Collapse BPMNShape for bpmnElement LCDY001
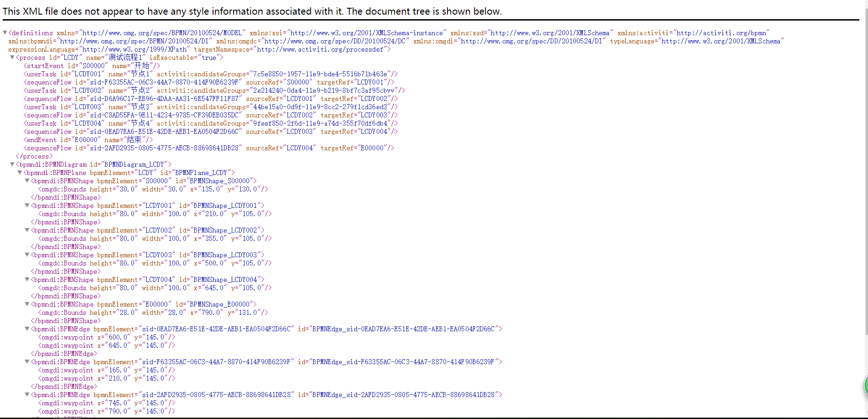Image resolution: width=868 pixels, height=419 pixels. [27, 206]
